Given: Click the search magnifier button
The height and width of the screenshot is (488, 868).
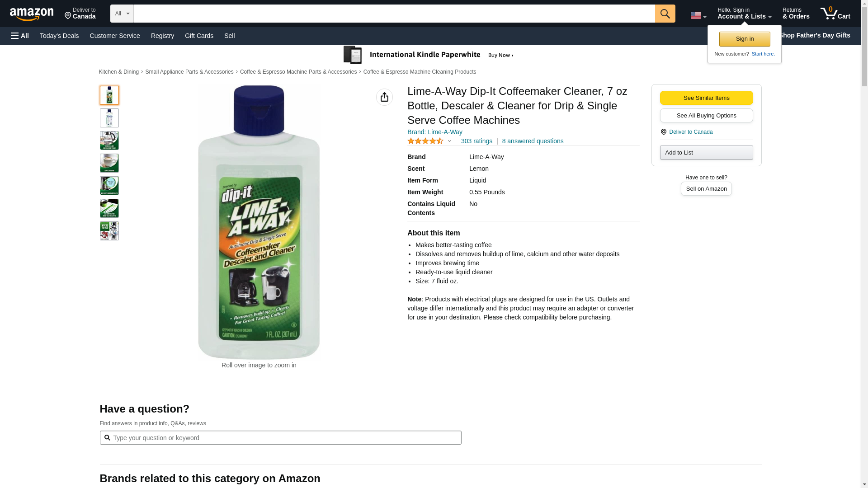Looking at the screenshot, I should point(665,14).
